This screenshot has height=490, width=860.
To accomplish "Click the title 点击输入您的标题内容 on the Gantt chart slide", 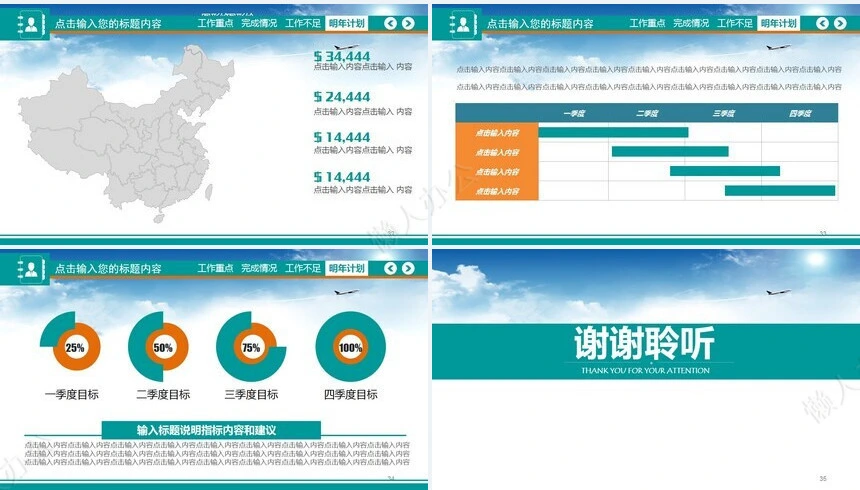I will point(540,24).
